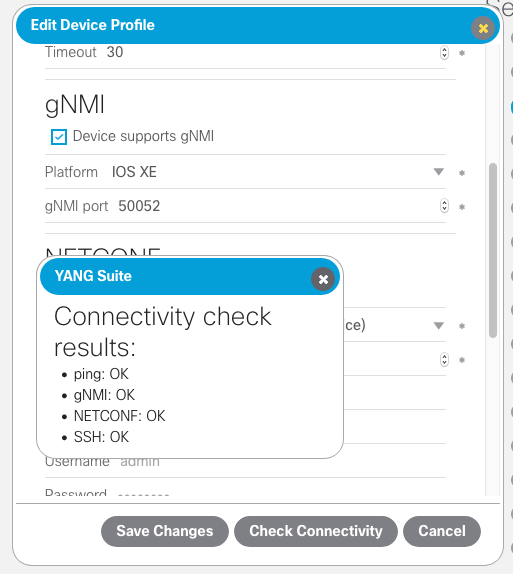Uncheck Device supports gNMI checkbox
The height and width of the screenshot is (574, 513).
click(x=59, y=137)
